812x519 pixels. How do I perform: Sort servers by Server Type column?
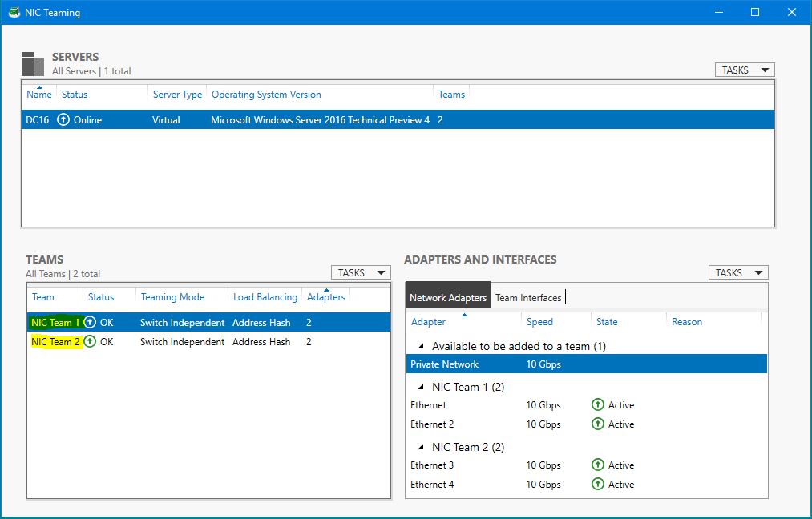point(178,95)
